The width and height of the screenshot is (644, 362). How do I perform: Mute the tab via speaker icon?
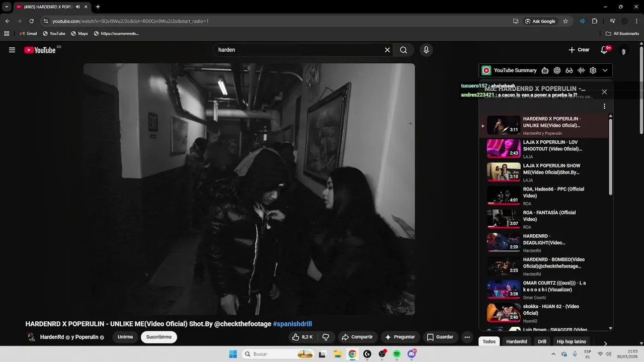coord(78,7)
